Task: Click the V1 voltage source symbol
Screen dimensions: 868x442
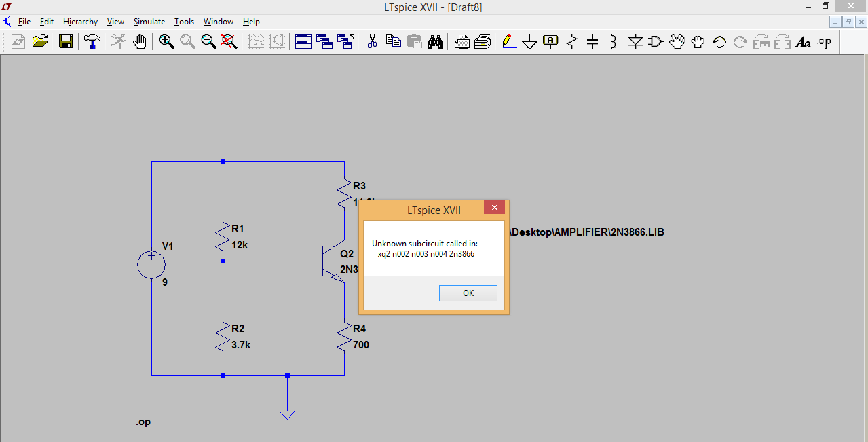Action: tap(151, 265)
